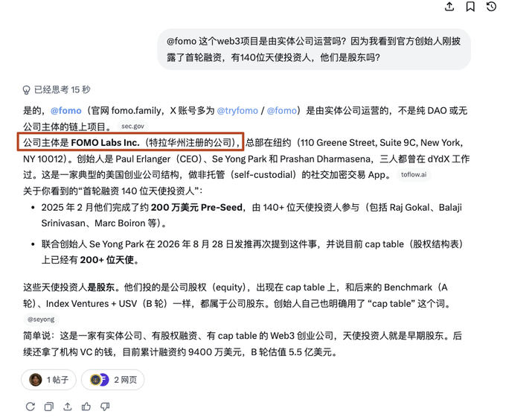Click the share upload icon at the top
This screenshot has height=420, width=506.
(449, 6)
